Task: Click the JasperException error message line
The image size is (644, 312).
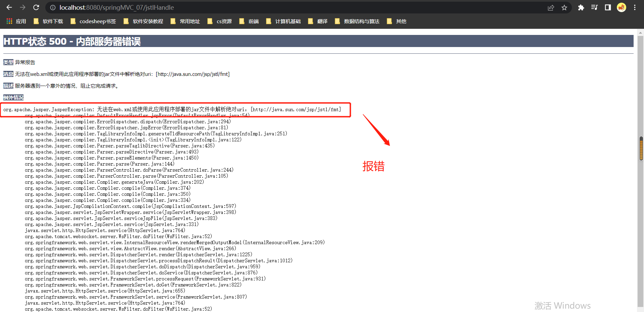Action: (172, 109)
